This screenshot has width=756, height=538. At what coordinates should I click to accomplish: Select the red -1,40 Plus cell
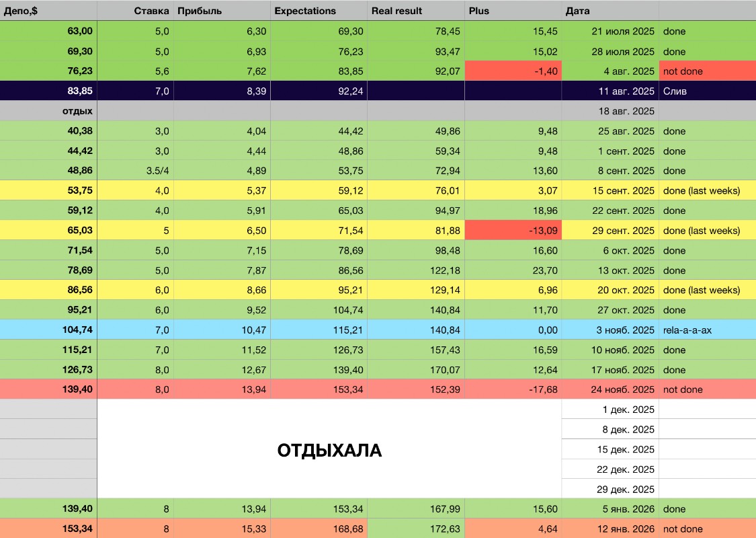[513, 71]
